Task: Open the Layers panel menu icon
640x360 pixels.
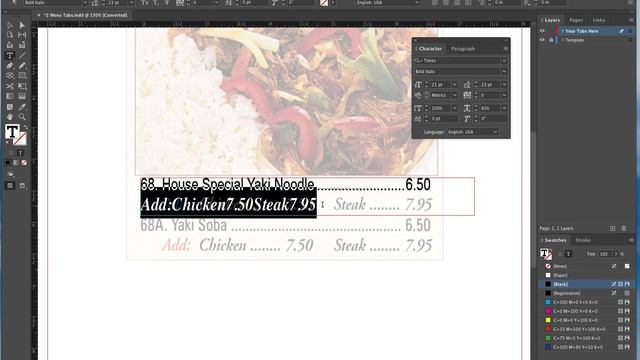Action: click(631, 20)
